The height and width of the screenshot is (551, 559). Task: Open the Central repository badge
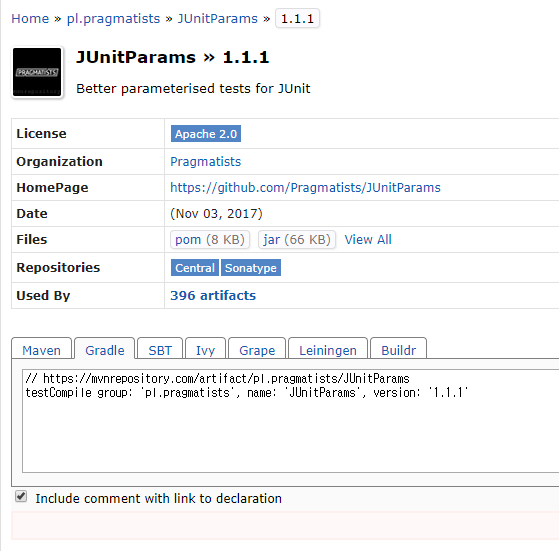195,268
